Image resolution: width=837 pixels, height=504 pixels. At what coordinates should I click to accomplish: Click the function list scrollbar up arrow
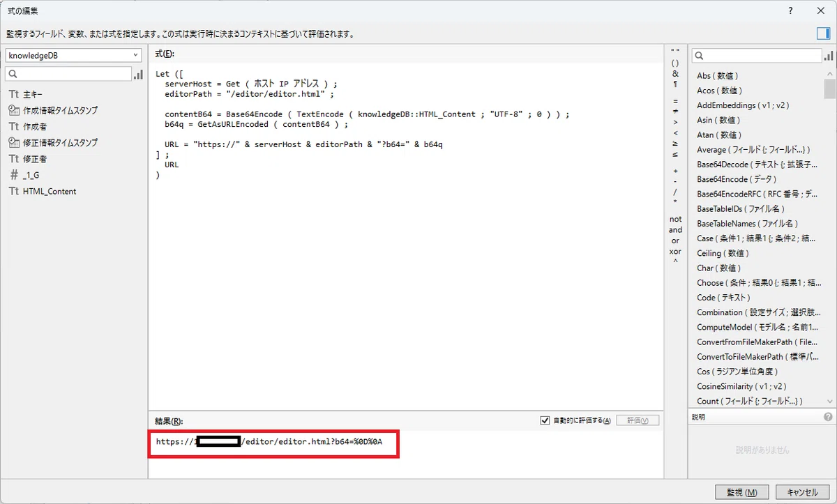pos(830,73)
